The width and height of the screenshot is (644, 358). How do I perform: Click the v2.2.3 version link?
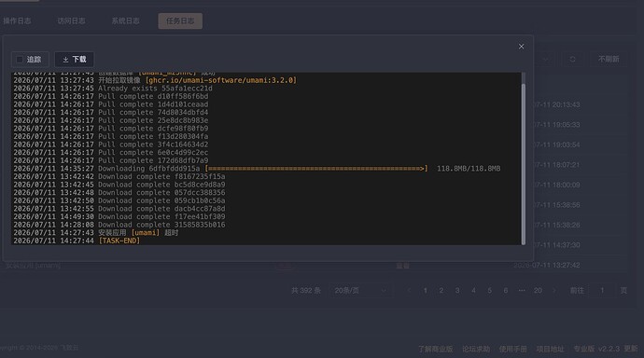(x=609, y=349)
